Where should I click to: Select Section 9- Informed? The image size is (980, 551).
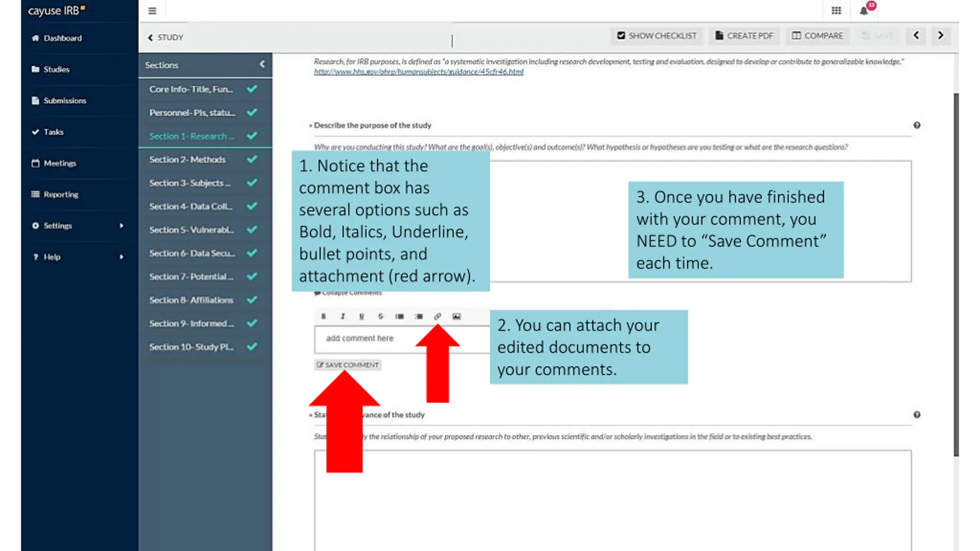[205, 323]
